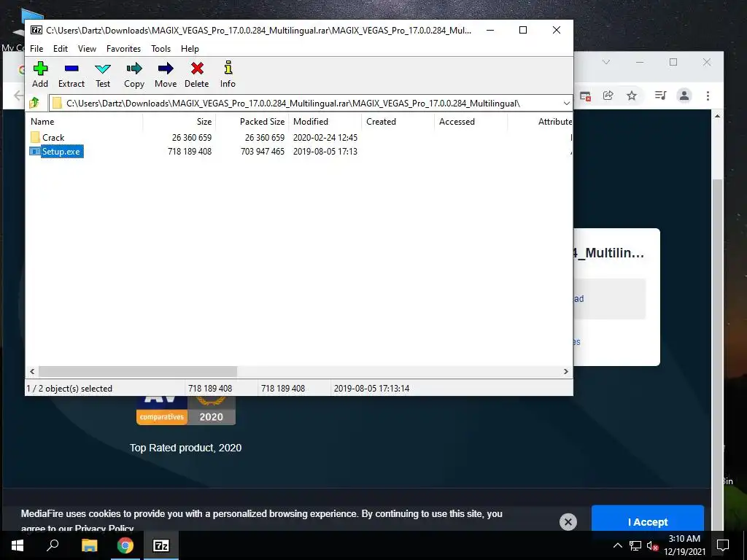The image size is (747, 560).
Task: Open the View menu
Action: pyautogui.click(x=88, y=49)
